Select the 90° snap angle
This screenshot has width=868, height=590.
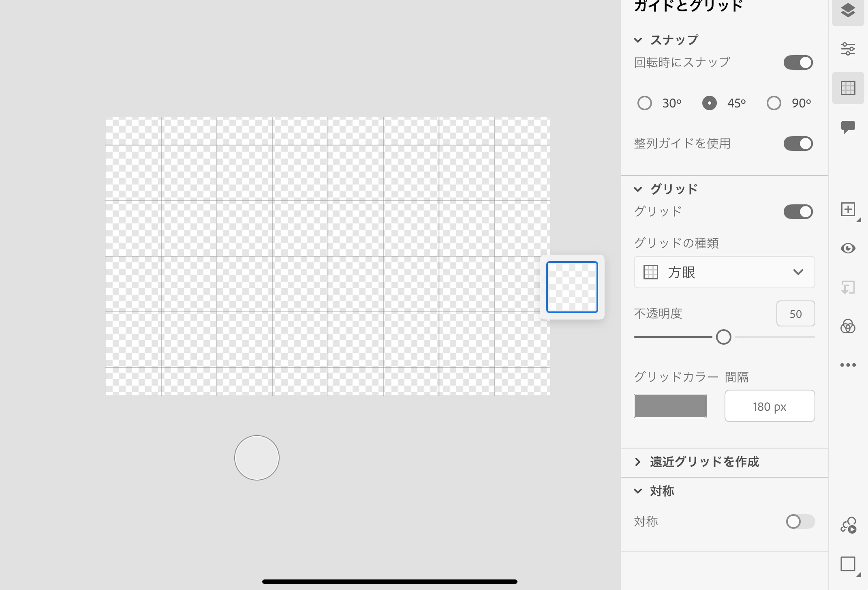pyautogui.click(x=774, y=103)
